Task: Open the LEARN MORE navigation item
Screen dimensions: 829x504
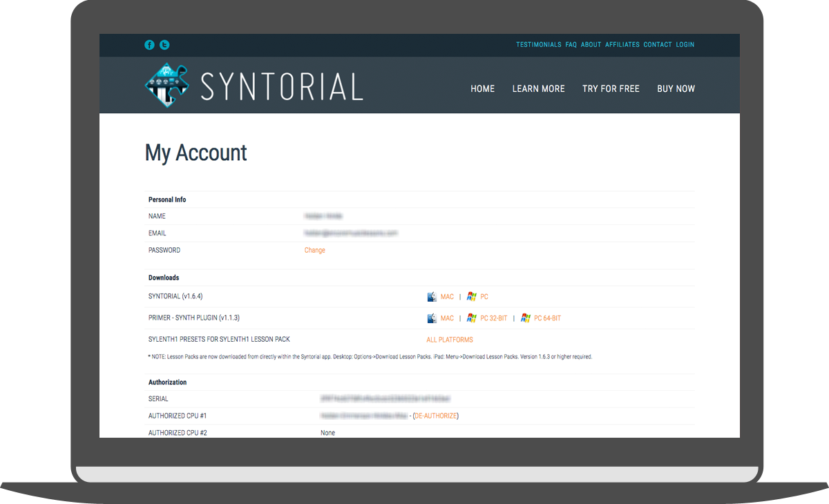Action: pyautogui.click(x=538, y=88)
